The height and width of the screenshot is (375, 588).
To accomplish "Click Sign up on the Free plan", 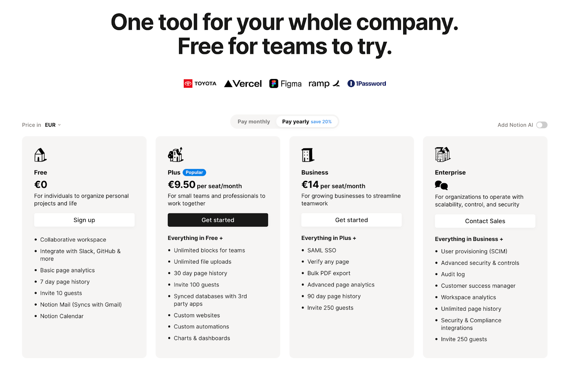I will click(84, 220).
